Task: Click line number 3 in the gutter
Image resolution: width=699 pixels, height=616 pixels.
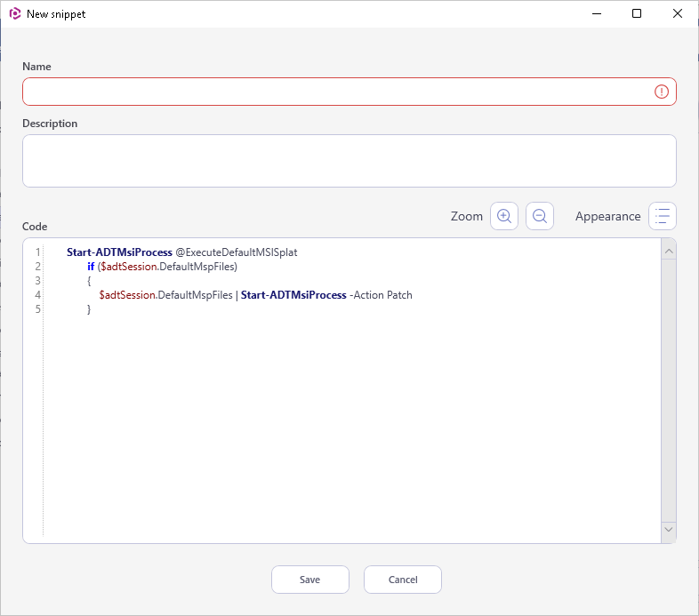Action: click(38, 281)
